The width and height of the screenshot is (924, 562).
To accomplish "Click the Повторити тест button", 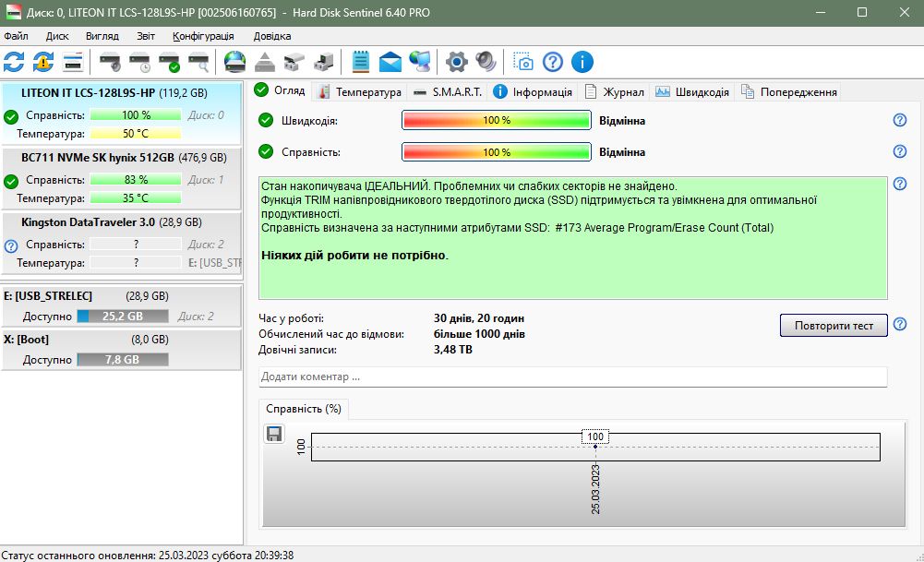I will tap(834, 325).
